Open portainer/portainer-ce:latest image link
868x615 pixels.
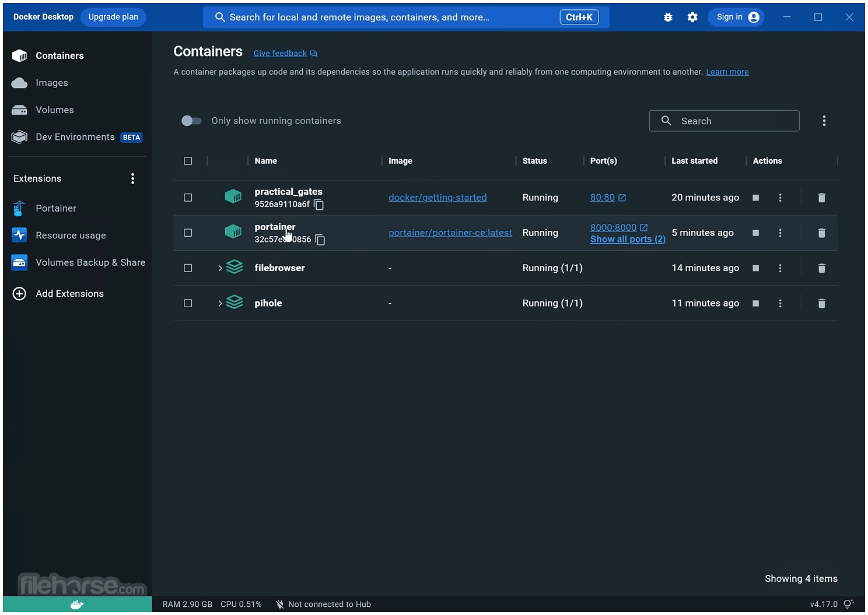tap(450, 233)
